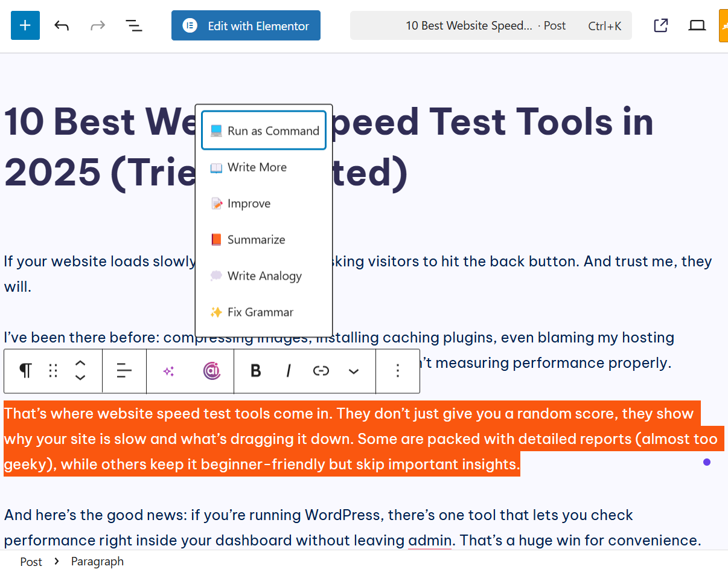Click the circular AI assistant icon
Image resolution: width=728 pixels, height=572 pixels.
(x=211, y=371)
